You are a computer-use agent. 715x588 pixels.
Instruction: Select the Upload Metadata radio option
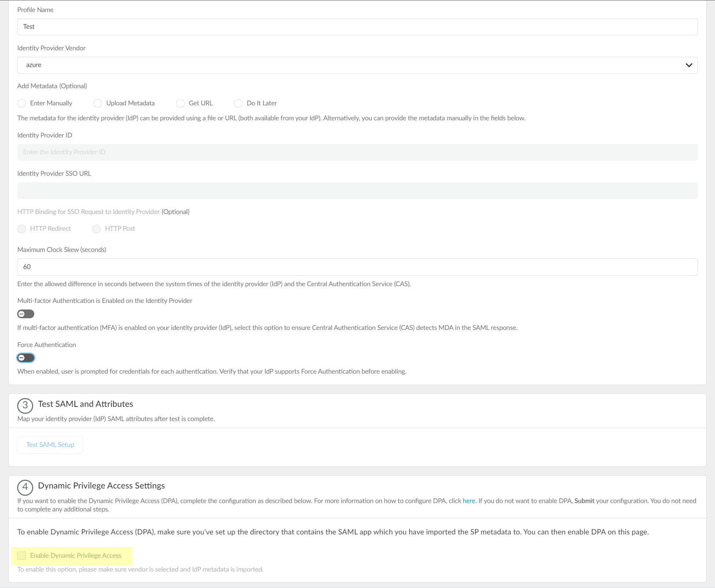pyautogui.click(x=98, y=104)
